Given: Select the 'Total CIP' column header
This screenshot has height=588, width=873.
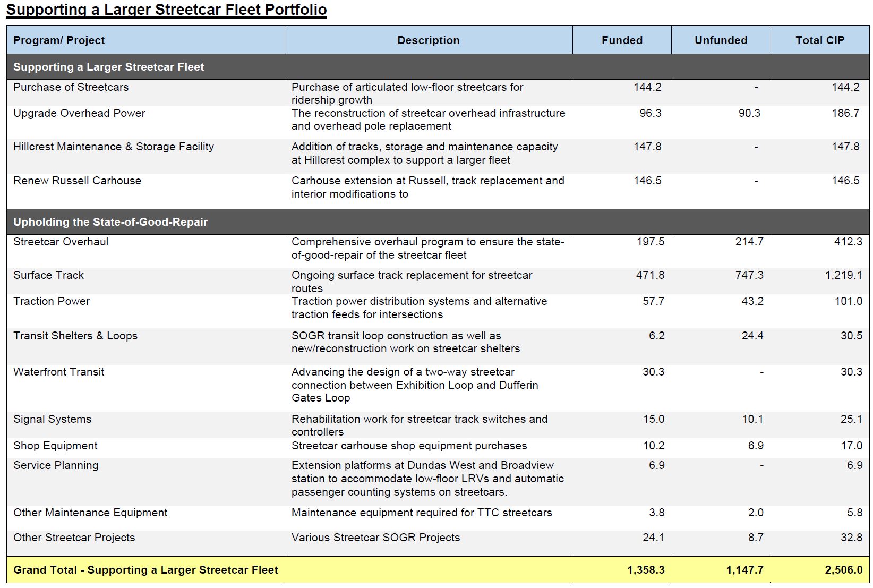Looking at the screenshot, I should pos(819,40).
